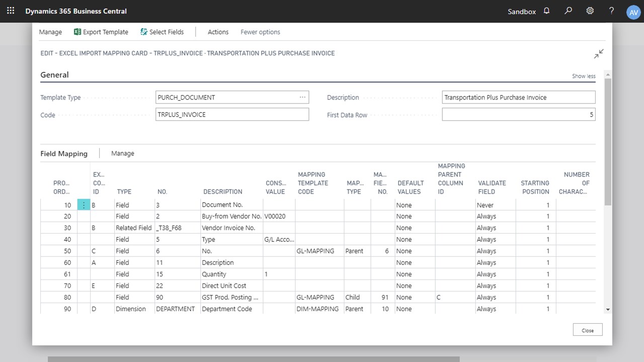Sort by Processing Order column header

[x=62, y=187]
